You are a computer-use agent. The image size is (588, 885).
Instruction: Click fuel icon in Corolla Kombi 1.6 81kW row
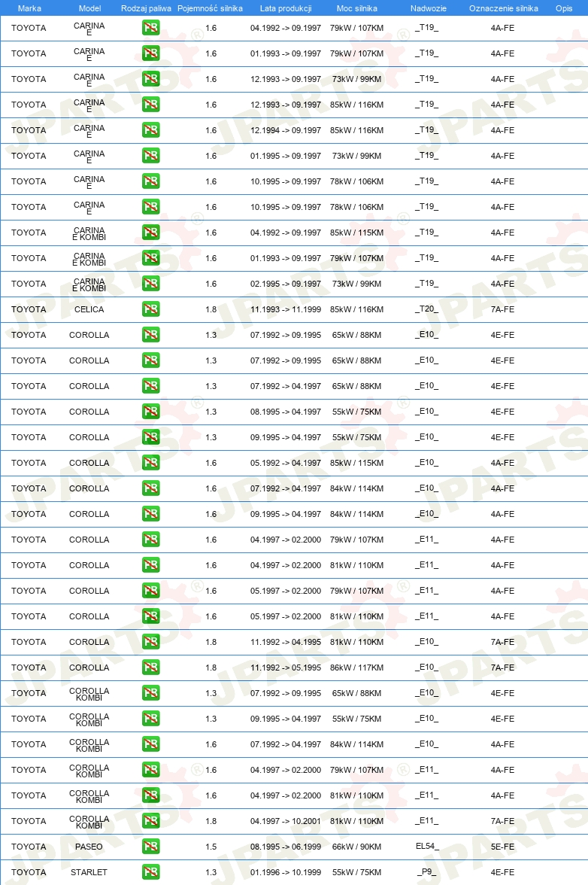pos(150,795)
